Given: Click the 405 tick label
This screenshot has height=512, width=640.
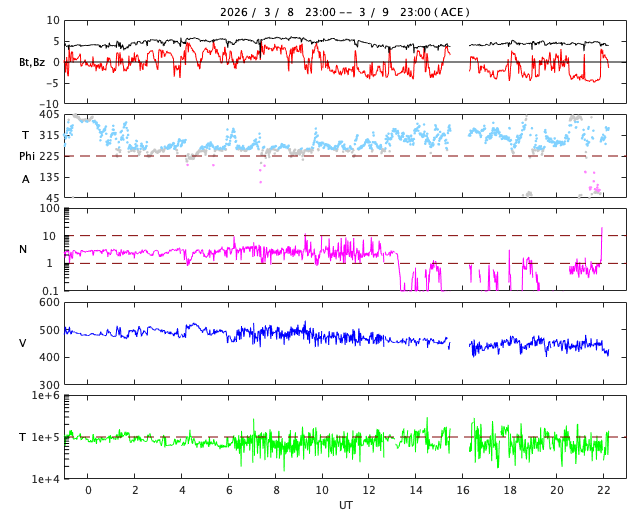Looking at the screenshot, I should pyautogui.click(x=50, y=115).
